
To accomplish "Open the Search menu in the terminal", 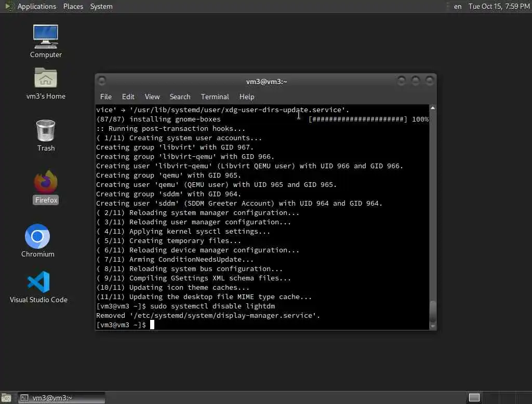I will point(180,97).
